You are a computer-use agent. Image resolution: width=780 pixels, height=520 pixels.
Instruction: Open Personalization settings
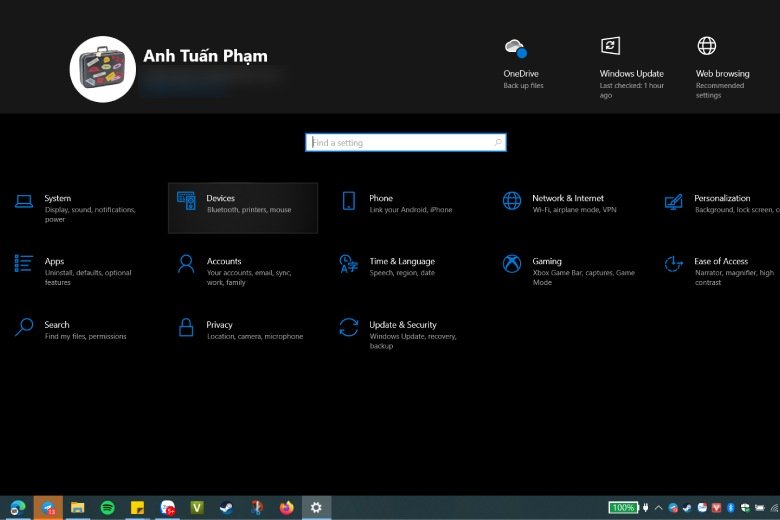click(721, 203)
